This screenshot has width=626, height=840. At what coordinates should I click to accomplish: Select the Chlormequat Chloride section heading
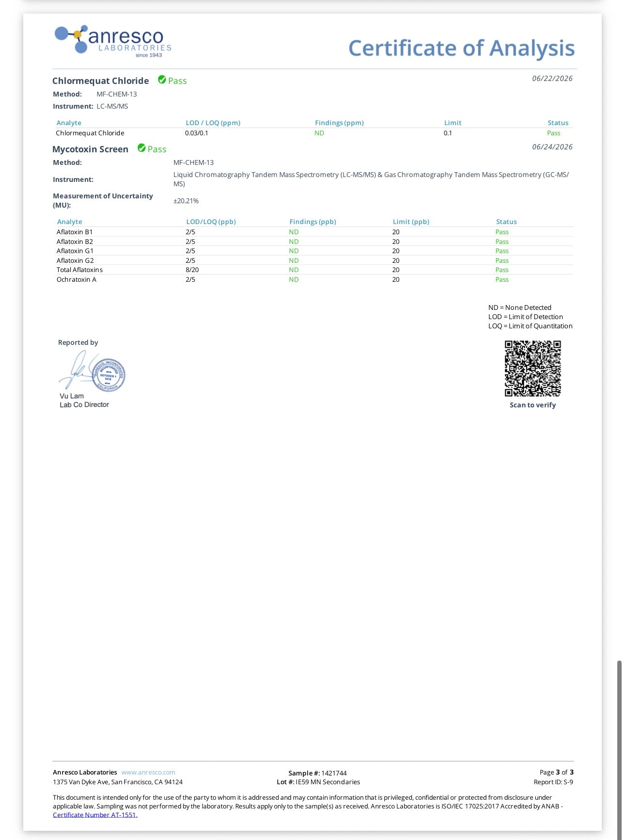pyautogui.click(x=100, y=81)
